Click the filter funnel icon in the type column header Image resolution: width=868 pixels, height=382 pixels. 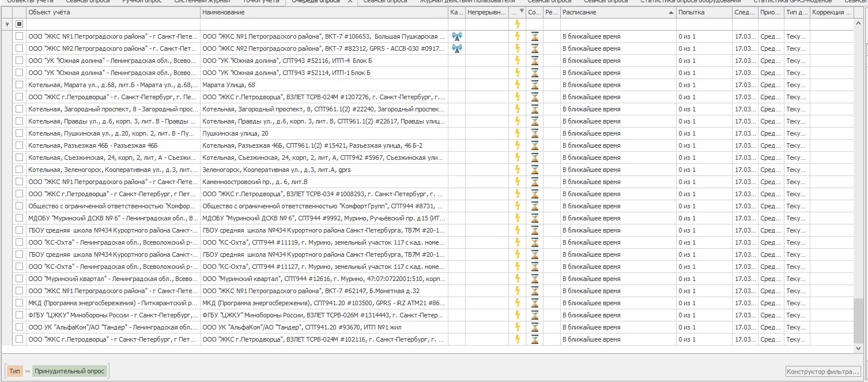point(522,12)
